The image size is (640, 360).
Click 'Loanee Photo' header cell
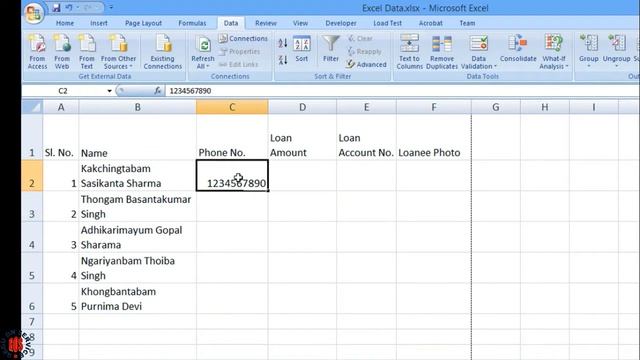pos(433,137)
